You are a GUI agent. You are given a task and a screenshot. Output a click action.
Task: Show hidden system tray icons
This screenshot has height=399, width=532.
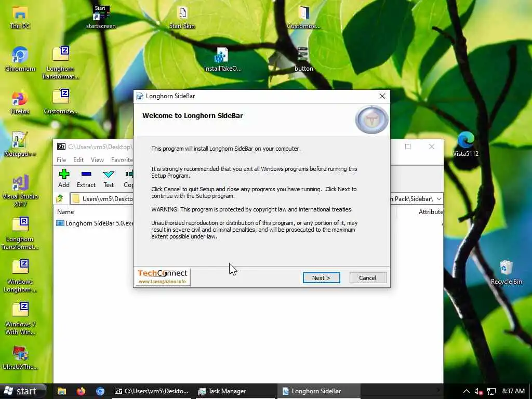tap(466, 391)
